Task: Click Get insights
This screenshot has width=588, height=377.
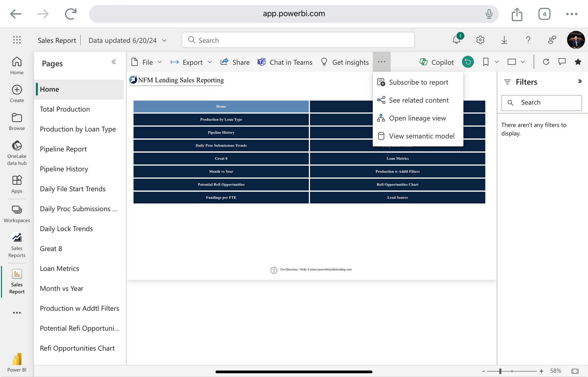Action: 344,62
